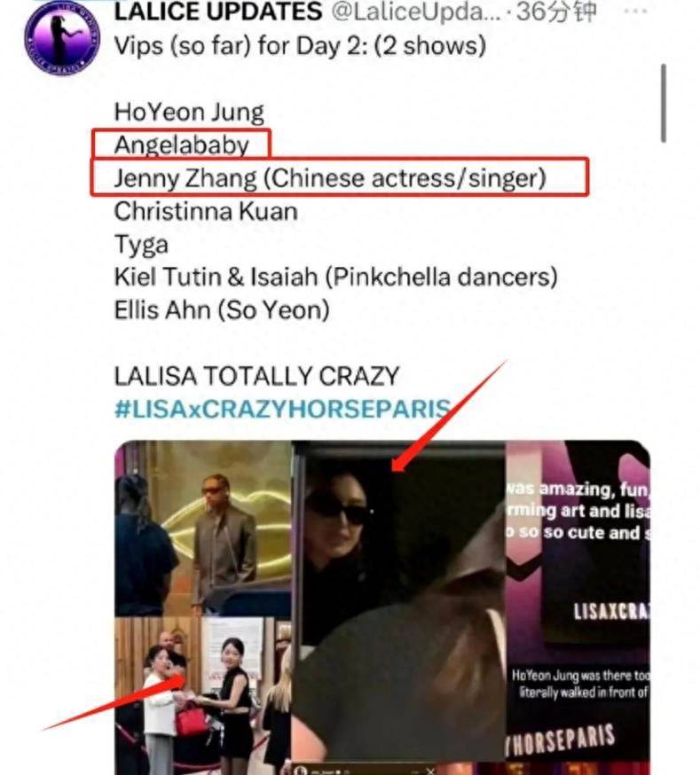This screenshot has width=700, height=775.
Task: Click the LALISA TOTALLY CRAZY text
Action: pyautogui.click(x=256, y=376)
